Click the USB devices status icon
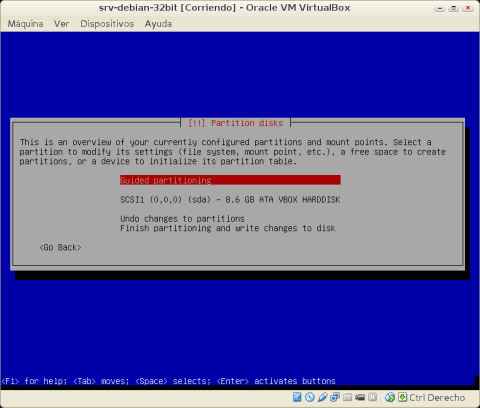Viewport: 480px width, 408px height. (322, 397)
